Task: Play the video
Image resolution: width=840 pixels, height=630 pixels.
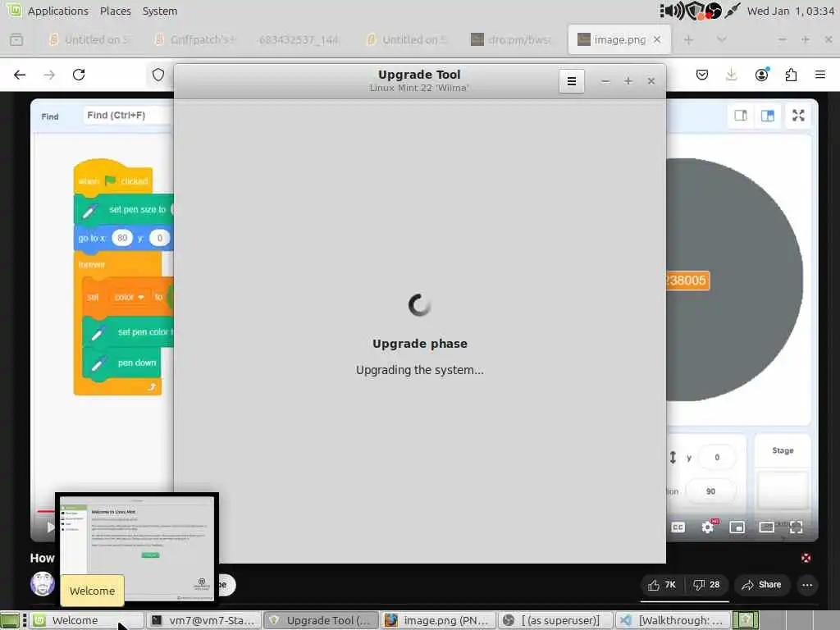Action: point(50,527)
